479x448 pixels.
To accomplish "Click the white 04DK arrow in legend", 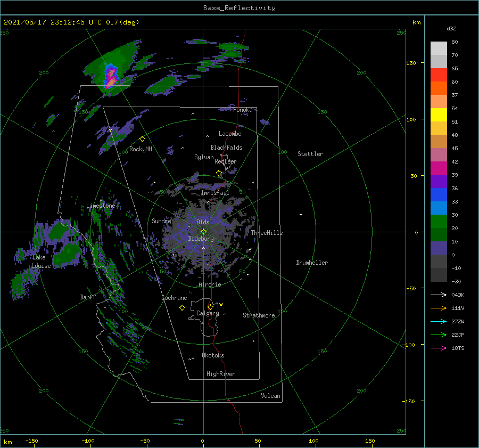I will [439, 295].
